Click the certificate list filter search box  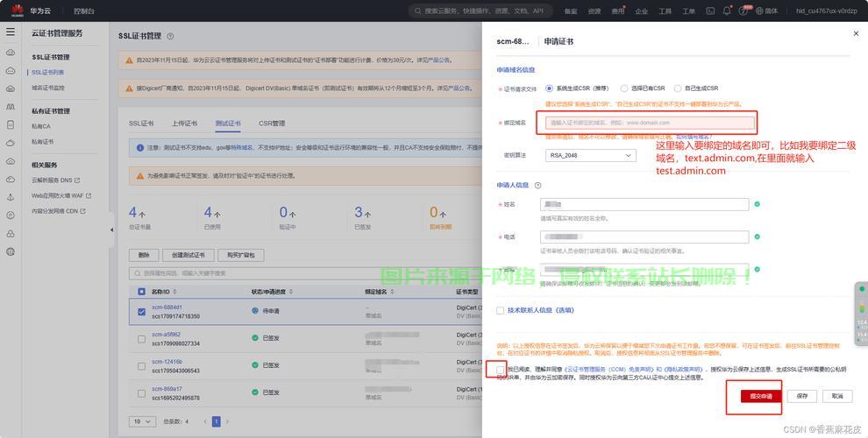coord(304,273)
